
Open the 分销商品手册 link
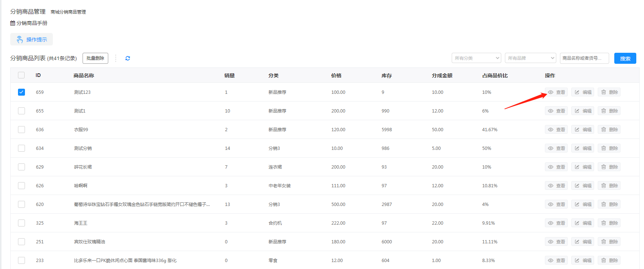[29, 23]
